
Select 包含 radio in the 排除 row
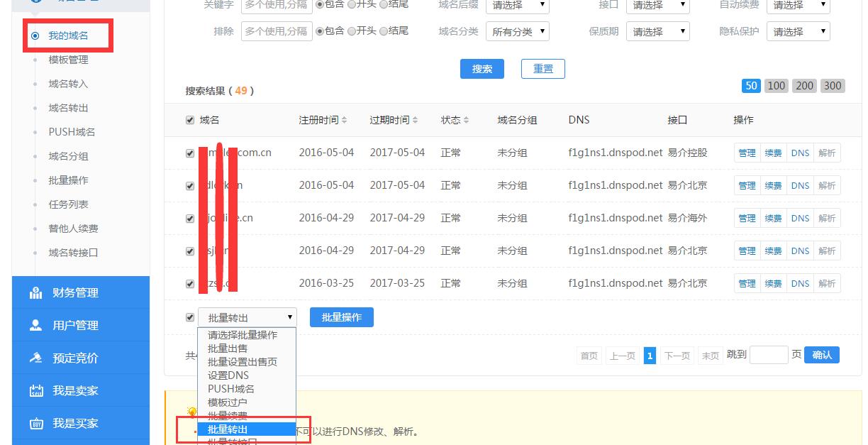319,31
